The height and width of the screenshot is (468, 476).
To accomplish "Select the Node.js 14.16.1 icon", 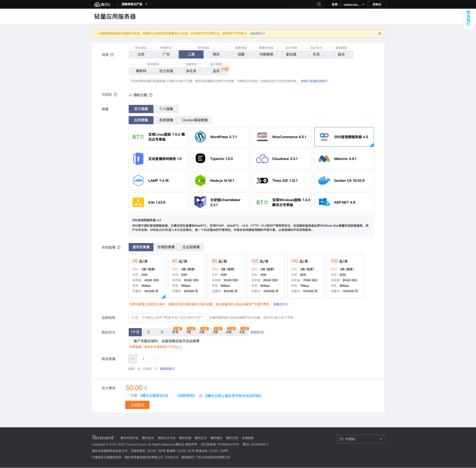I will 201,180.
